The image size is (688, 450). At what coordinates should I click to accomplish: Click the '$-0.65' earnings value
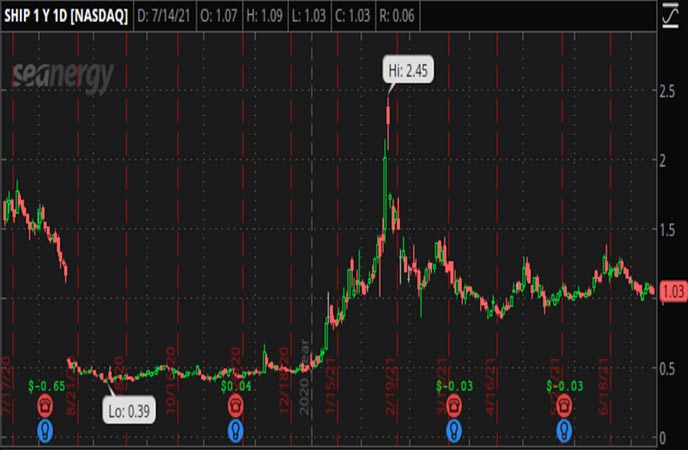click(x=47, y=386)
